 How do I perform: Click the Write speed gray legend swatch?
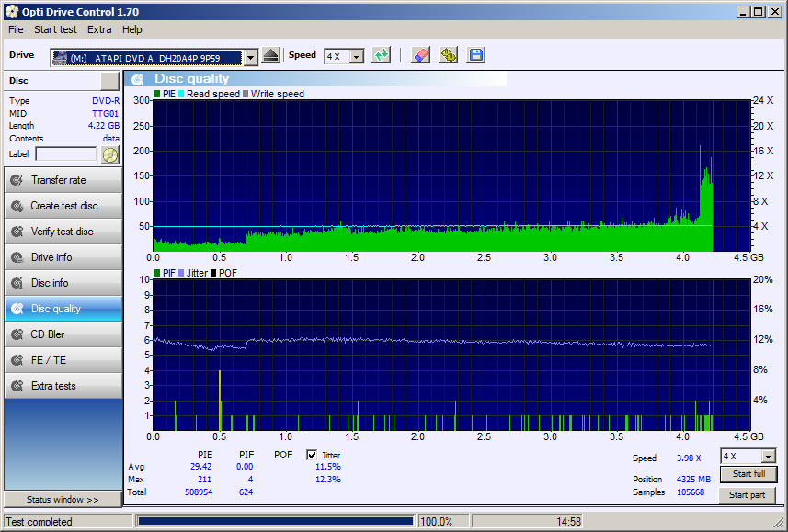tap(246, 94)
